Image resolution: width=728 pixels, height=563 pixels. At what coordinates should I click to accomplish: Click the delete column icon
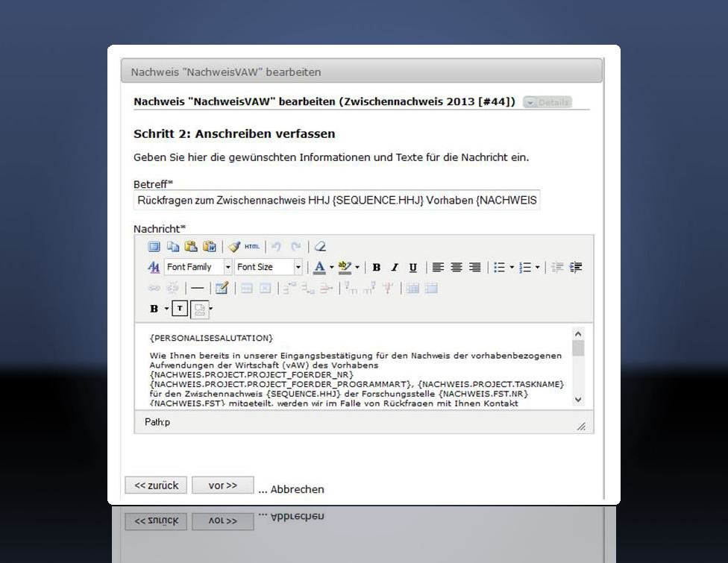point(388,289)
